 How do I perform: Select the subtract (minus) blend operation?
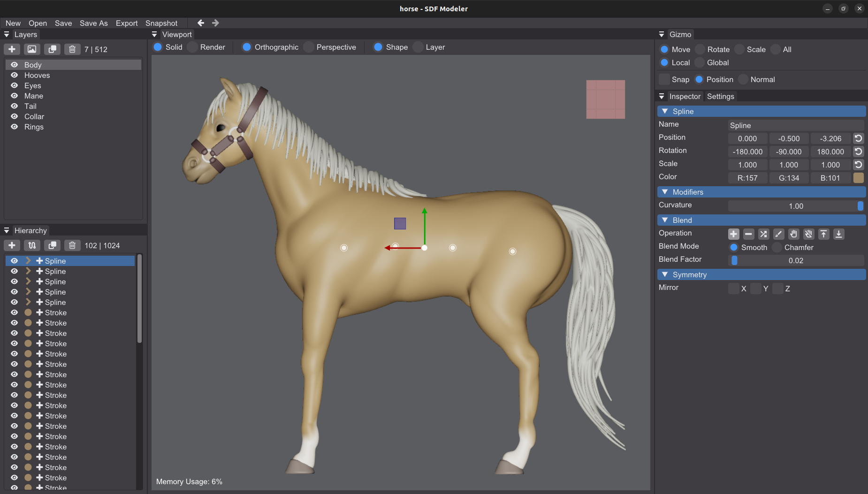[x=749, y=234]
